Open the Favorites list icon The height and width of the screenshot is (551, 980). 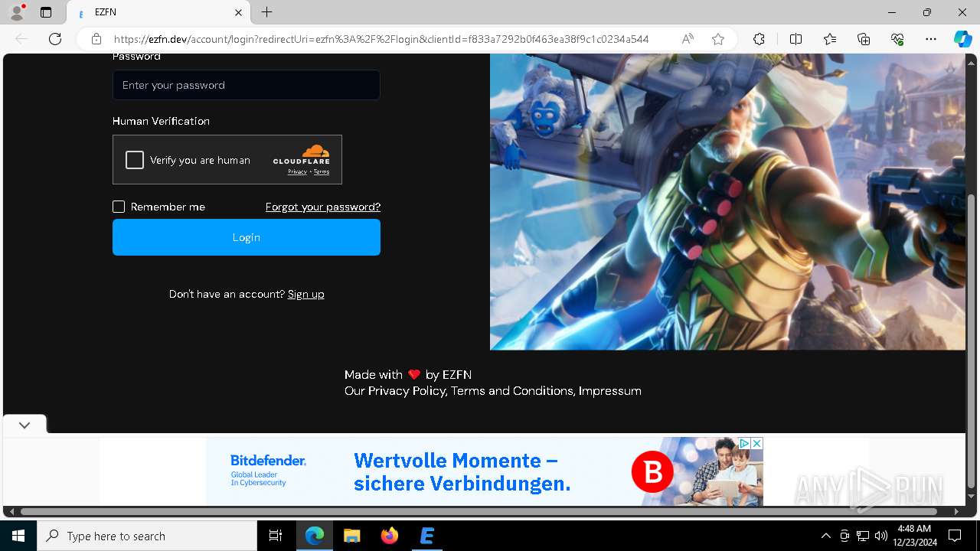pos(830,39)
